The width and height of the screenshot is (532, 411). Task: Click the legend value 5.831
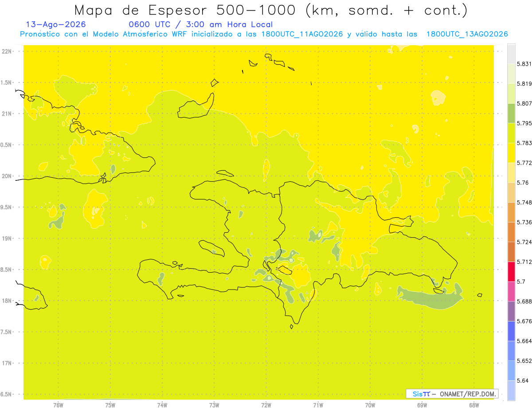pyautogui.click(x=524, y=64)
